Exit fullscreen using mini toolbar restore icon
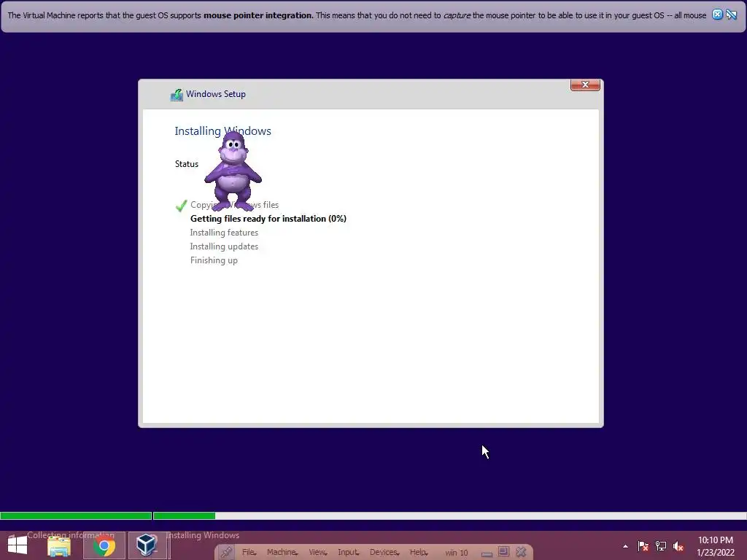The image size is (747, 560). click(x=503, y=552)
